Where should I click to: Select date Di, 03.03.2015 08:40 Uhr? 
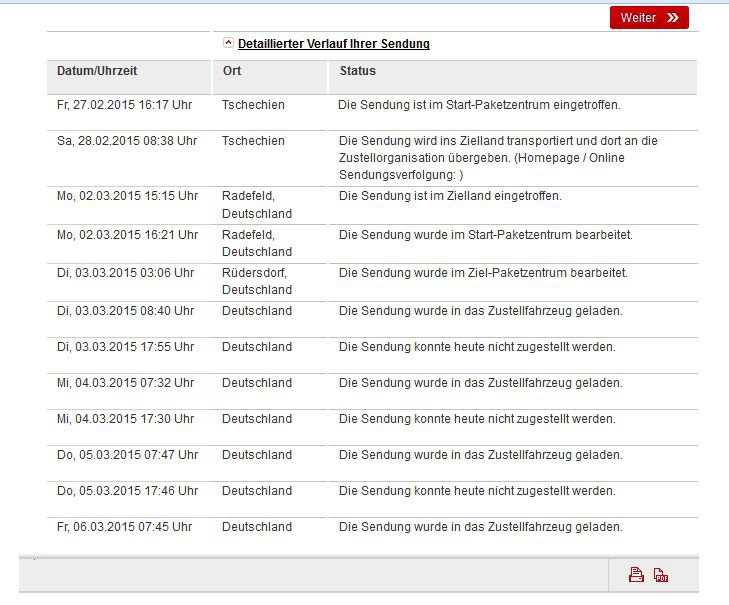pos(126,311)
